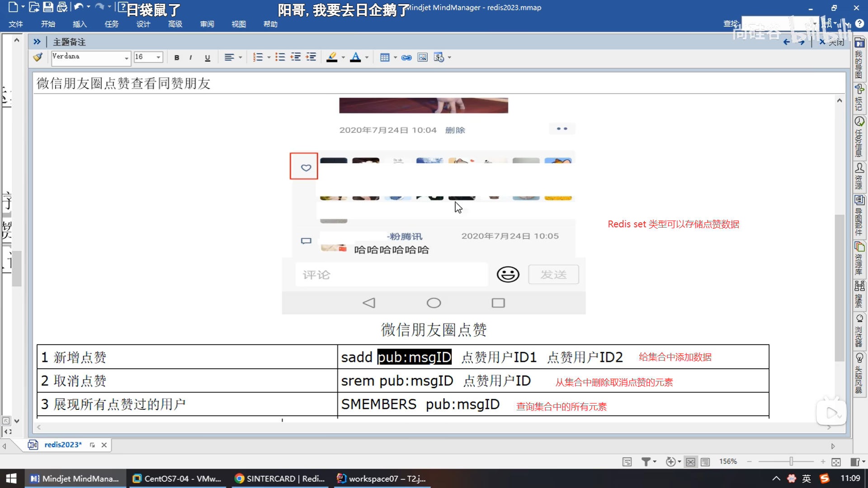Toggle underline formatting button
Screen dimensions: 868x488
pyautogui.click(x=208, y=57)
